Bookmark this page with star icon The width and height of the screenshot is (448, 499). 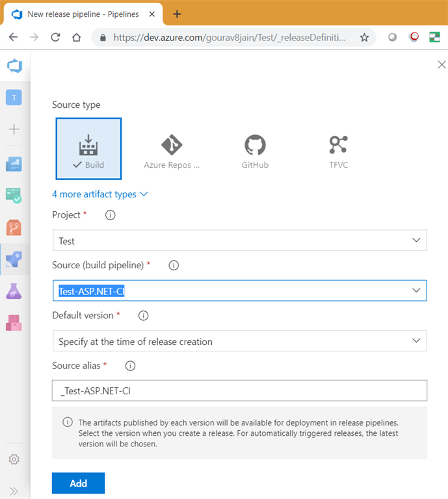coord(364,38)
